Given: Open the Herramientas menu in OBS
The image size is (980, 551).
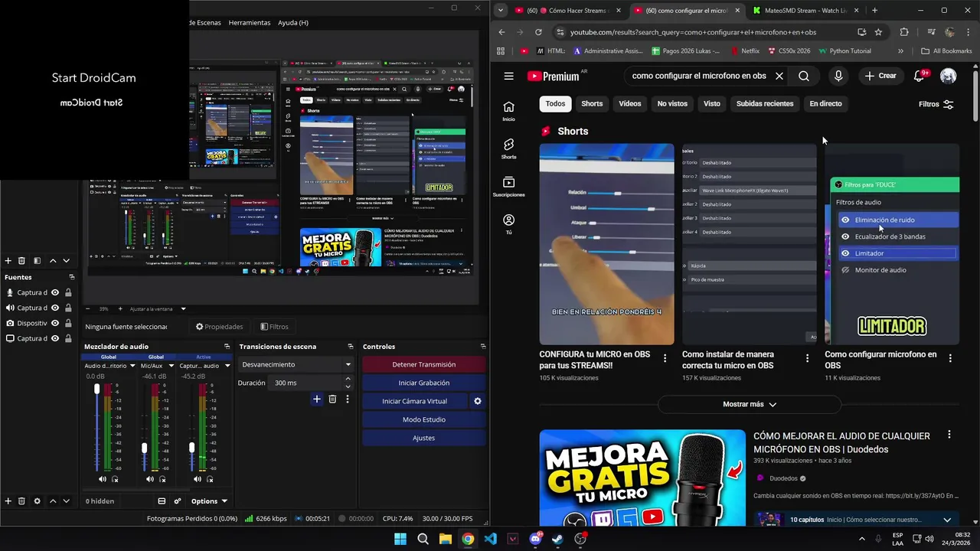Looking at the screenshot, I should coord(250,23).
